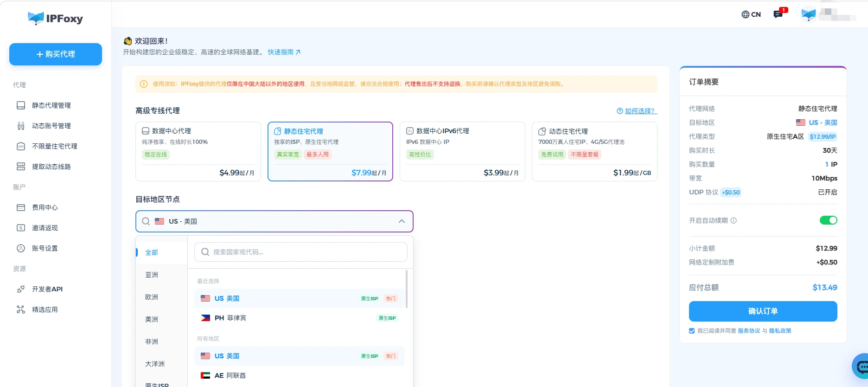Open the 账号设置 sidebar icon
This screenshot has width=868, height=387.
tap(21, 248)
